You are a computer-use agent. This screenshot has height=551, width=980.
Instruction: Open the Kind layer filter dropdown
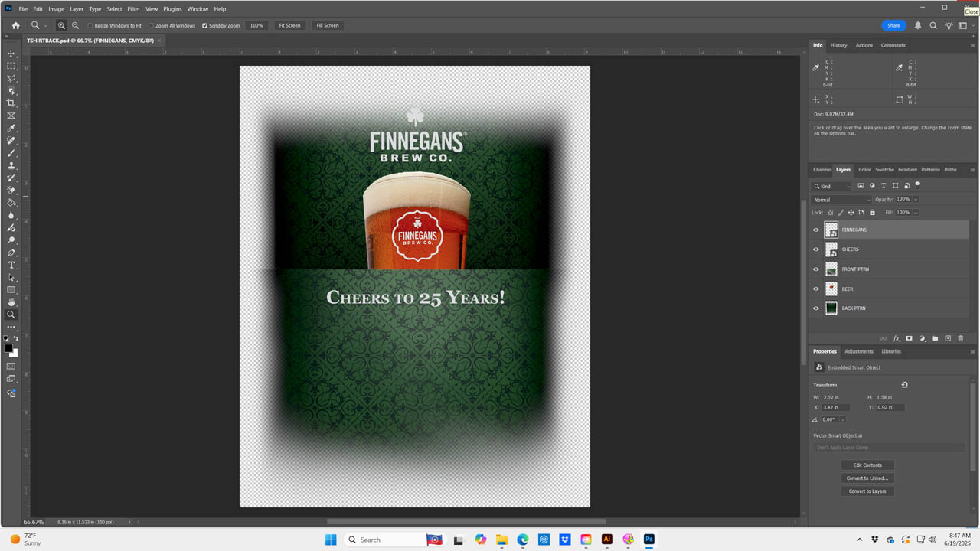831,186
